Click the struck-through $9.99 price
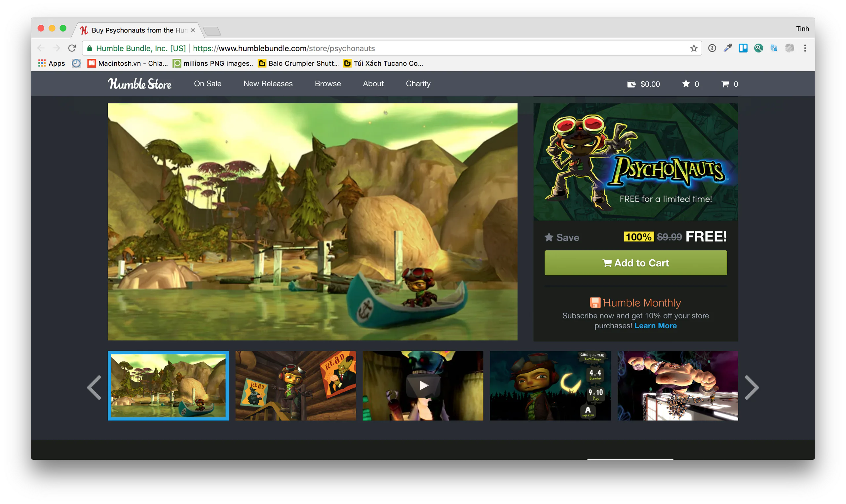 click(669, 237)
